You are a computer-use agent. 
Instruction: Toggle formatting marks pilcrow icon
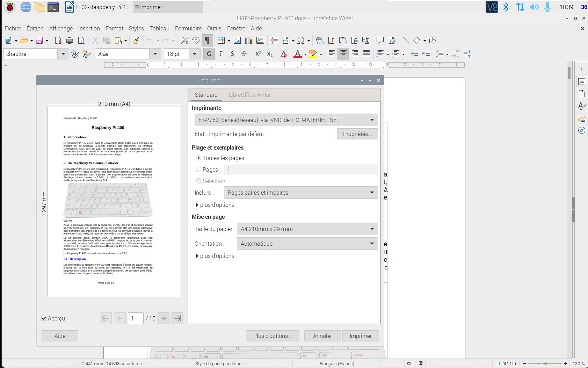(207, 41)
